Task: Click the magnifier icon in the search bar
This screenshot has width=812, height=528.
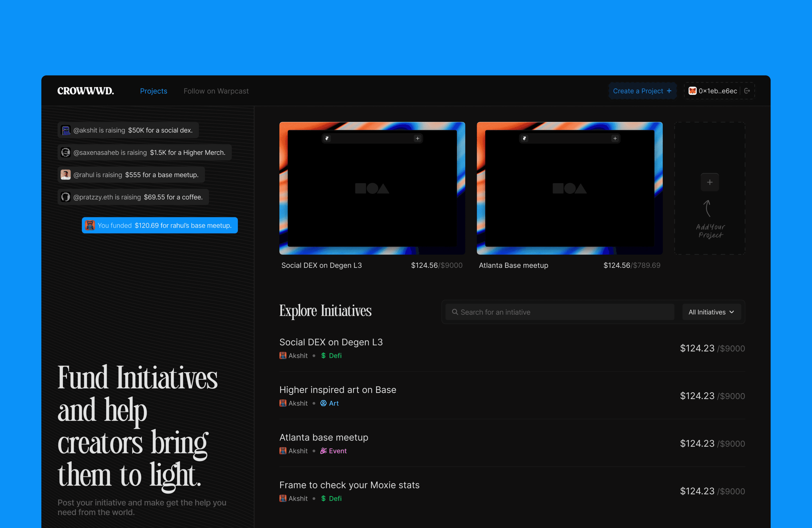Action: pos(455,312)
